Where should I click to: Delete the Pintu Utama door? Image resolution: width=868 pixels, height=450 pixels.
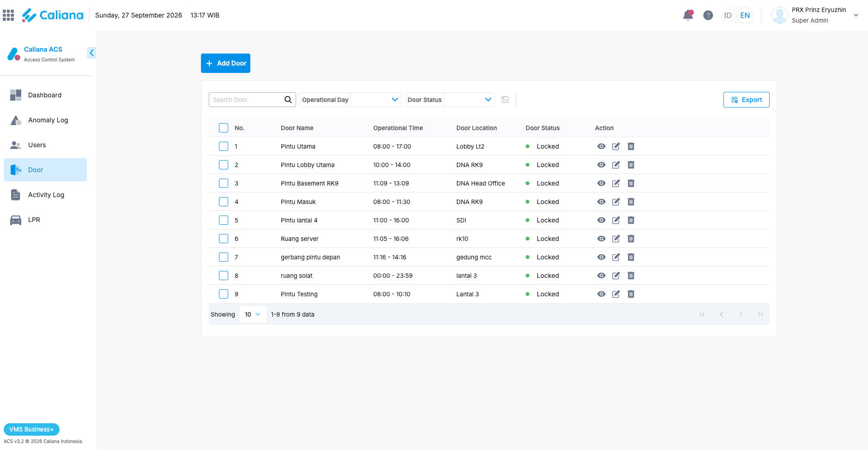pos(631,146)
